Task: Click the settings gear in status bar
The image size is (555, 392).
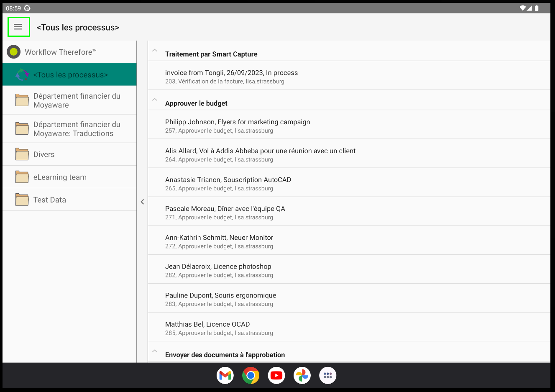Action: [x=27, y=8]
